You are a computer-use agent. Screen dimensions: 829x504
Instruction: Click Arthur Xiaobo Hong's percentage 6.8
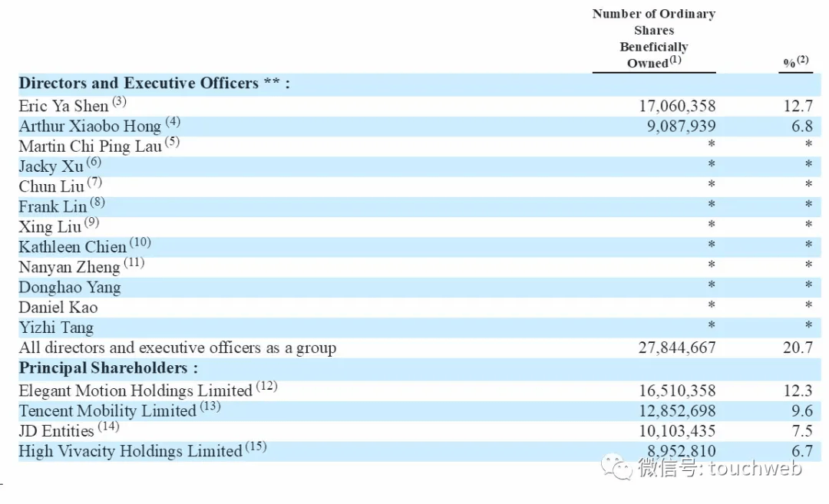pyautogui.click(x=802, y=127)
